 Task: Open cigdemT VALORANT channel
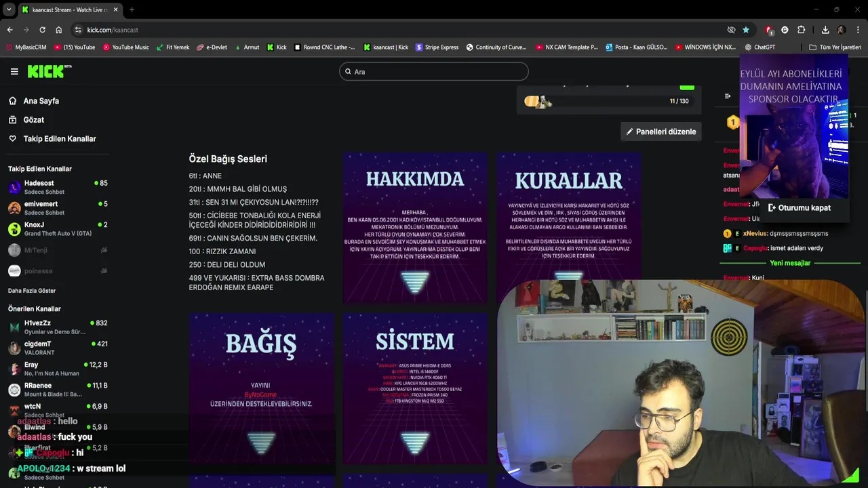coord(58,348)
